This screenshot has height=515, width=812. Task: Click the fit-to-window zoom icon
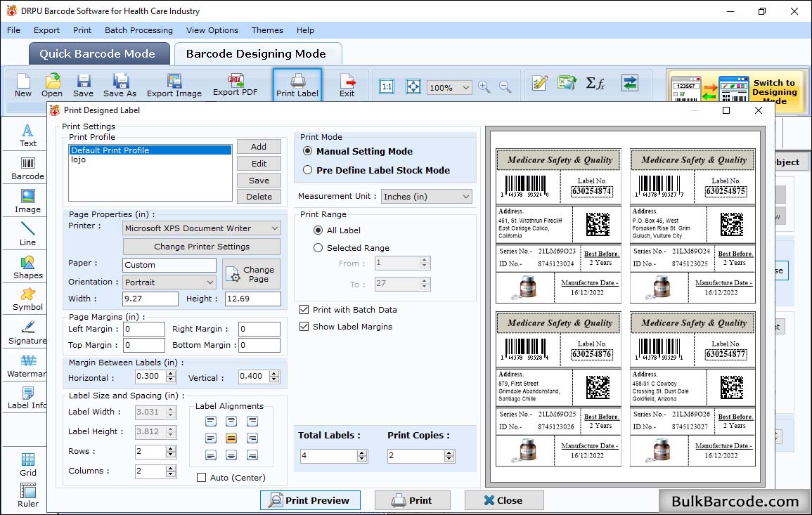point(413,86)
